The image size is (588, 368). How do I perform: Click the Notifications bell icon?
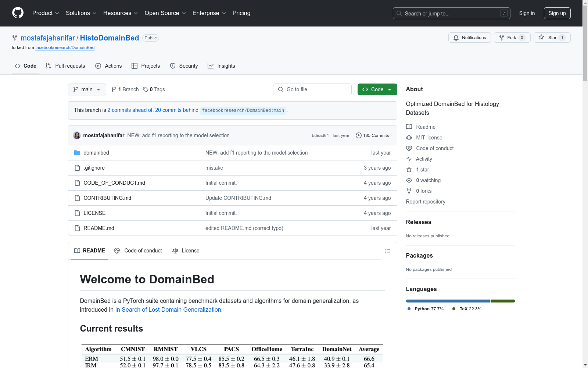click(x=456, y=38)
